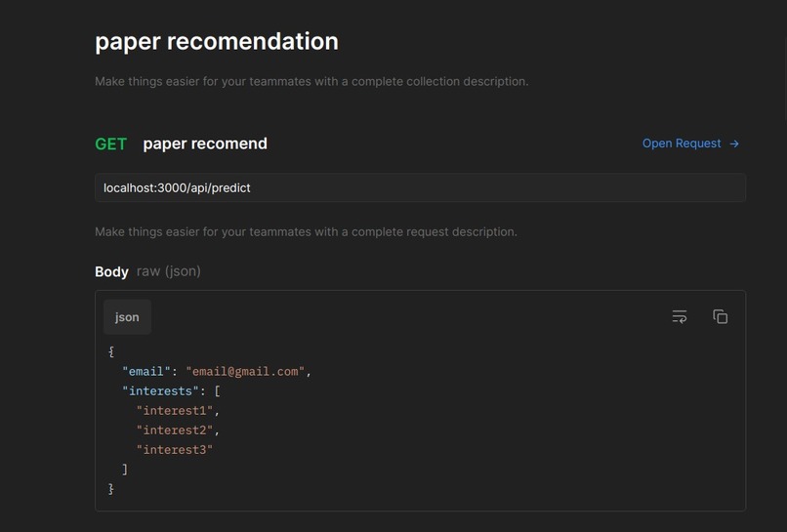Image resolution: width=787 pixels, height=532 pixels.
Task: Click the Body heading
Action: point(111,271)
